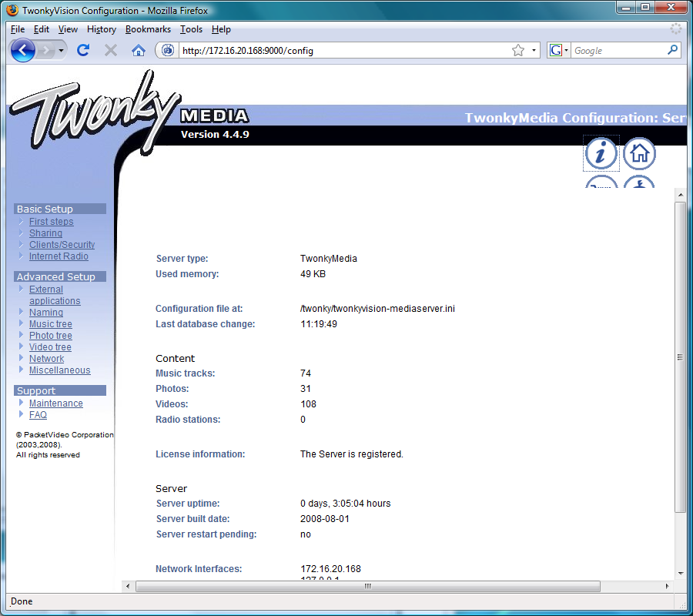Bookmark this page with the star icon
693x616 pixels.
518,50
